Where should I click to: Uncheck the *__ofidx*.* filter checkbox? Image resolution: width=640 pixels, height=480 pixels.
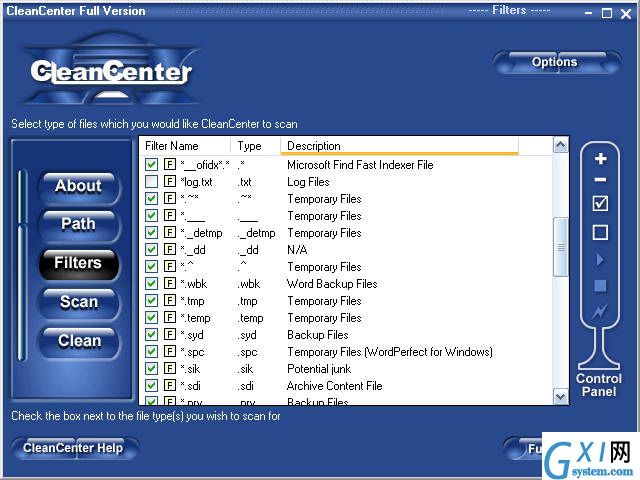(x=151, y=164)
